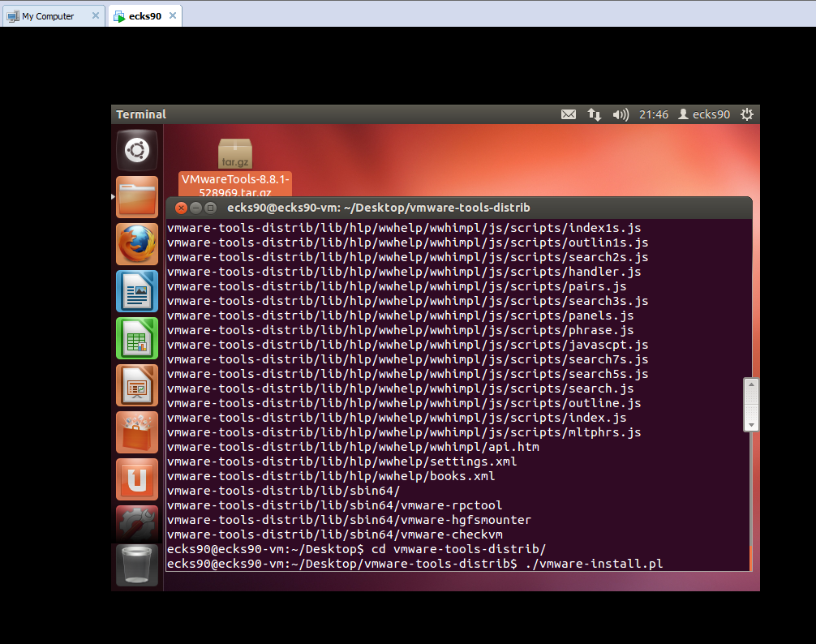The height and width of the screenshot is (644, 816).
Task: Close the terminal window
Action: pos(181,208)
